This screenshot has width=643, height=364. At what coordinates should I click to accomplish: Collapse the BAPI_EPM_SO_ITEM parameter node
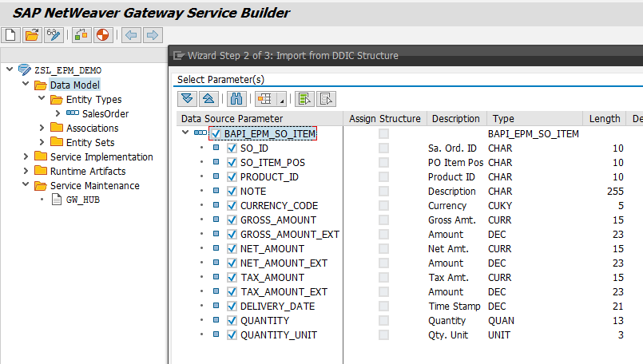[x=185, y=133]
